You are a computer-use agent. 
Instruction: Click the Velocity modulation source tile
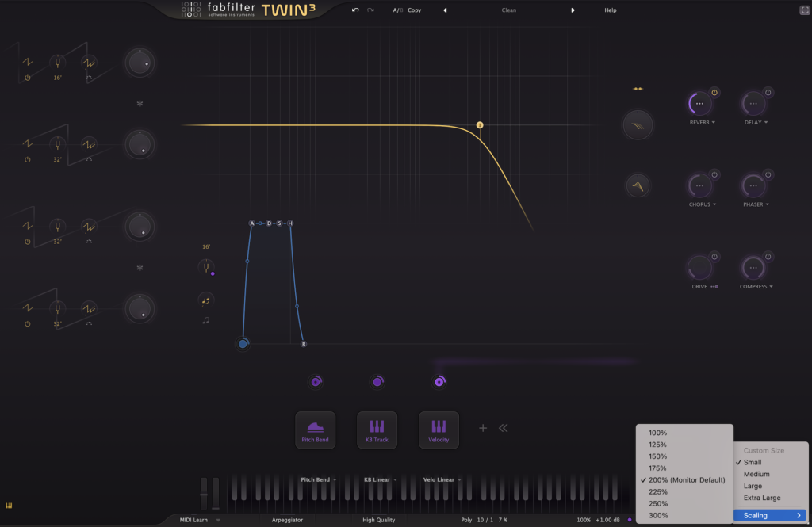pyautogui.click(x=439, y=430)
